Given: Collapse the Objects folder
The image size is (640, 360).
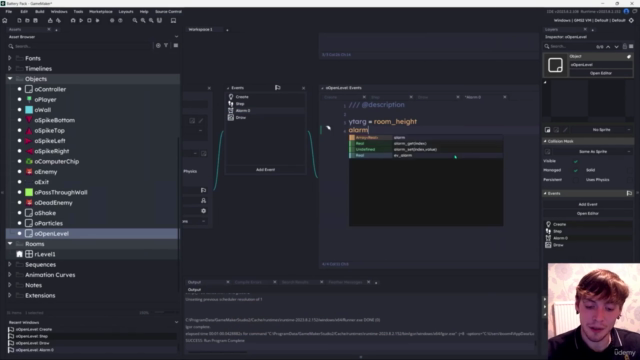Looking at the screenshot, I should [10, 79].
